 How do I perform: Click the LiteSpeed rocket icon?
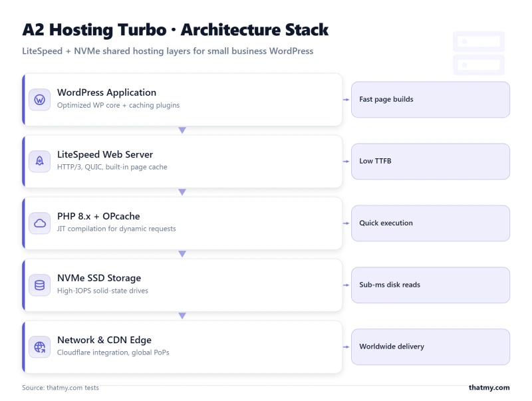pyautogui.click(x=40, y=162)
